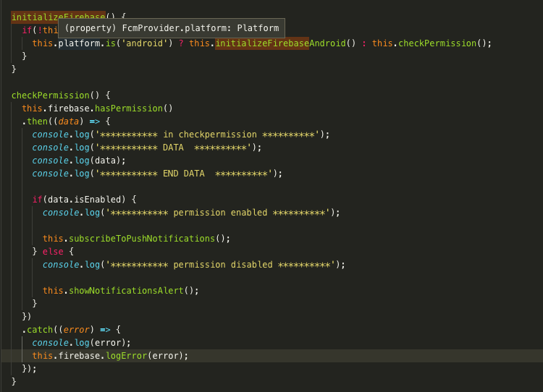
Task: Click the 'permission disabled' log string
Action: coord(220,265)
